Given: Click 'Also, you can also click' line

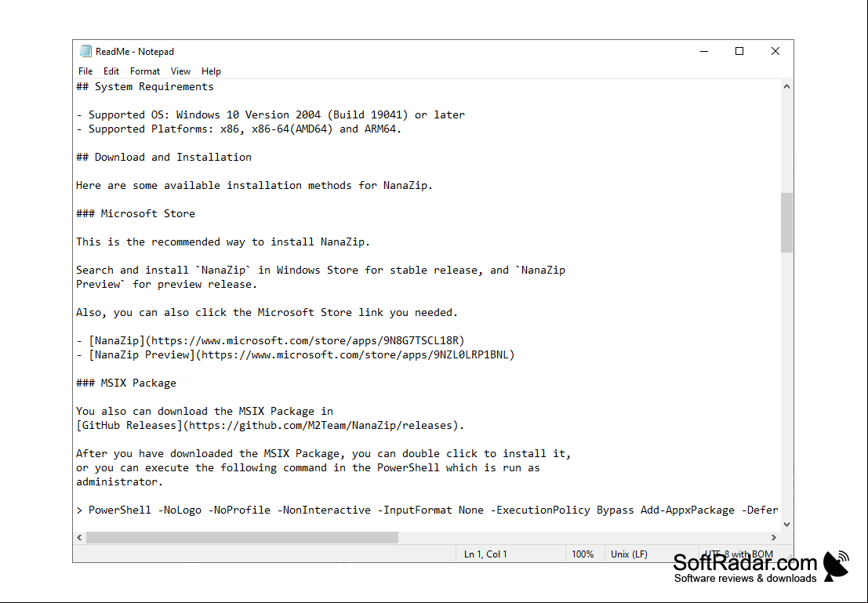Looking at the screenshot, I should pyautogui.click(x=267, y=312).
